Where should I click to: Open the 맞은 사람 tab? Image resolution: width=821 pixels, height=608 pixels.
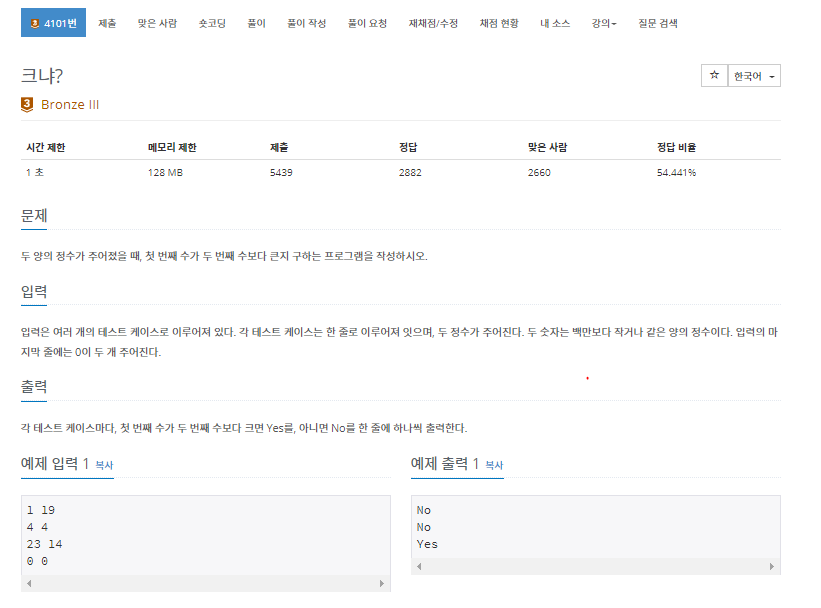pyautogui.click(x=157, y=23)
